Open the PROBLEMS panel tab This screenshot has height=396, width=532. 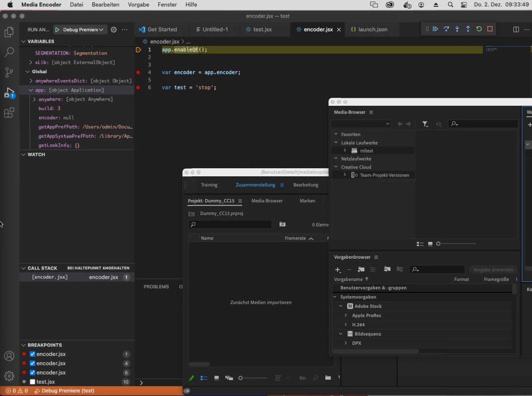(x=156, y=286)
